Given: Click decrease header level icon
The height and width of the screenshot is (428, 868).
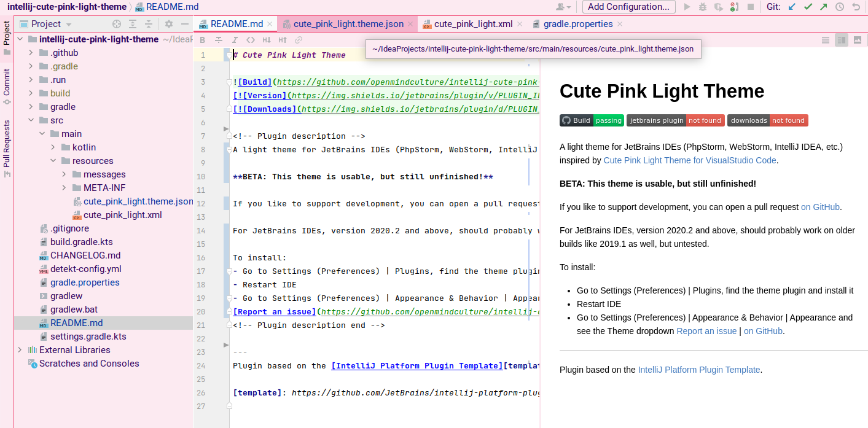Looking at the screenshot, I should click(267, 40).
